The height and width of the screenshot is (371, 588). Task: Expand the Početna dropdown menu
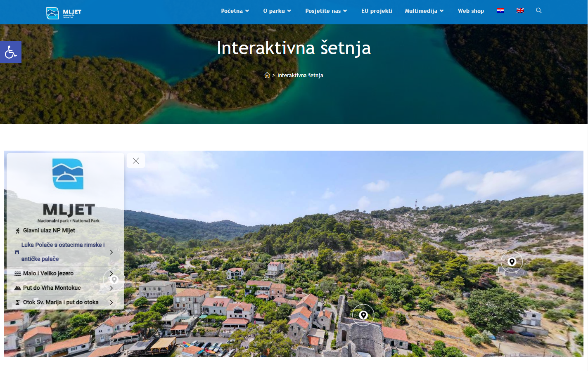(x=235, y=11)
